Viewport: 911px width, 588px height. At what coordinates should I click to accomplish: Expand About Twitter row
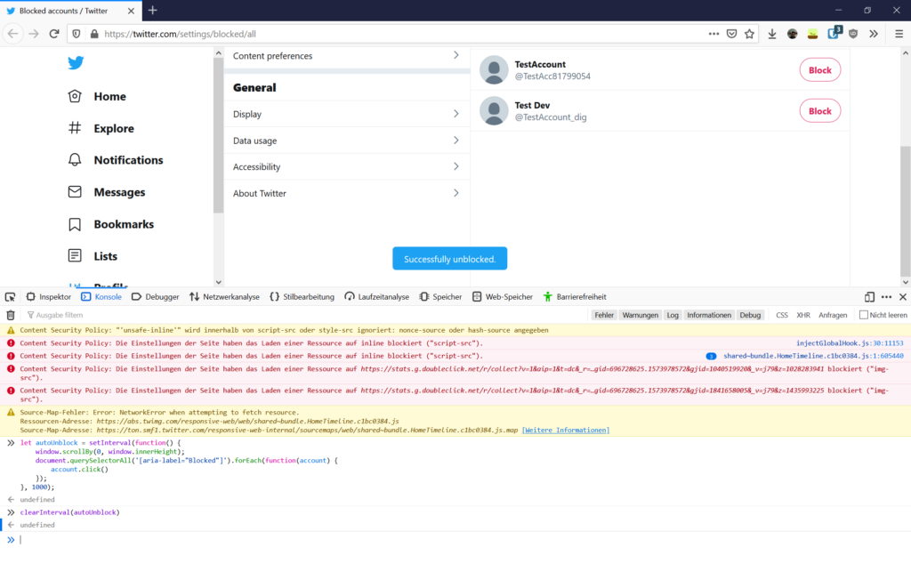click(x=346, y=194)
